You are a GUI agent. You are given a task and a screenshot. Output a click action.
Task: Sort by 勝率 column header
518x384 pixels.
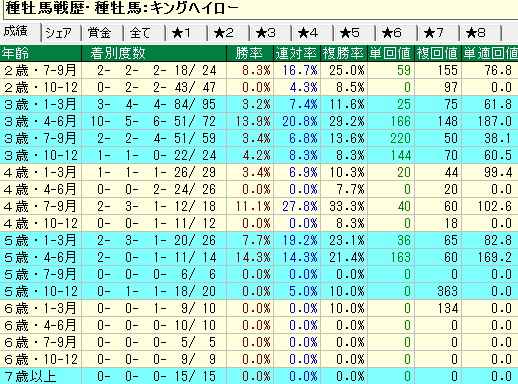pyautogui.click(x=250, y=53)
